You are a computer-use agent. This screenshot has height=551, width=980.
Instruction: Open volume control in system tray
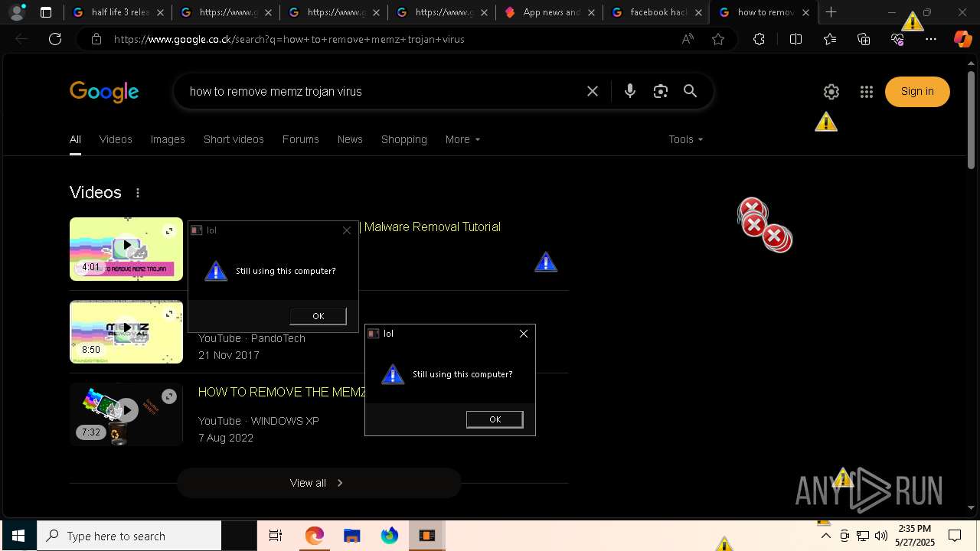pyautogui.click(x=881, y=536)
